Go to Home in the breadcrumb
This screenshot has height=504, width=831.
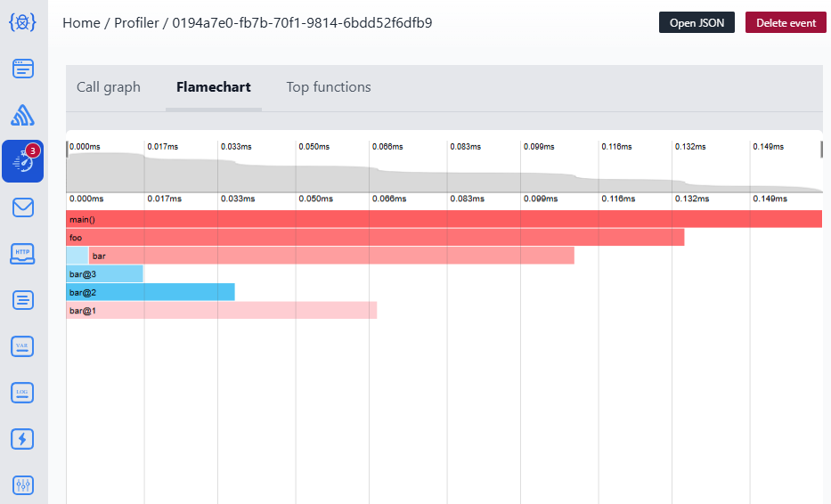(x=81, y=23)
